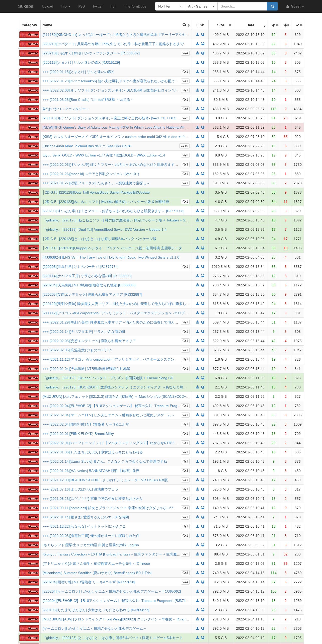
Task: Click date cell 2022-02-04 14:15
Action: click(250, 573)
